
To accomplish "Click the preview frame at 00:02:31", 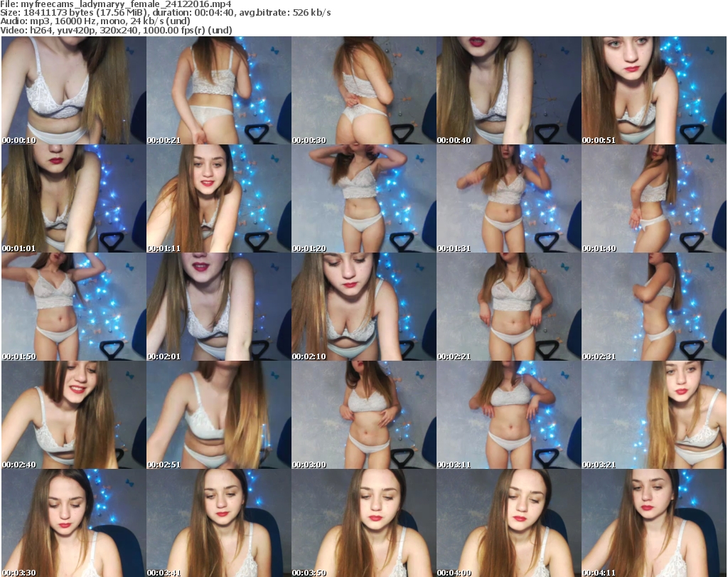I will [654, 307].
